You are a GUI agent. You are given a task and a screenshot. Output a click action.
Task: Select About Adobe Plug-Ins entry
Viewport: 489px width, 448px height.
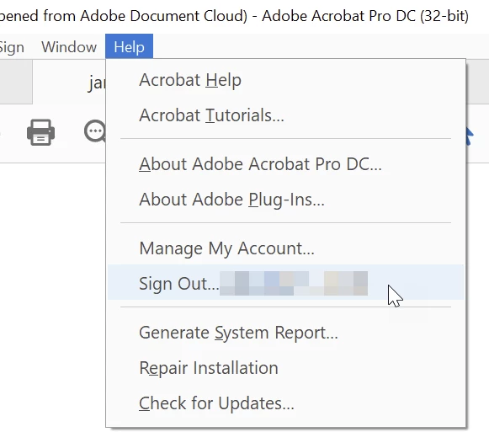point(285,200)
